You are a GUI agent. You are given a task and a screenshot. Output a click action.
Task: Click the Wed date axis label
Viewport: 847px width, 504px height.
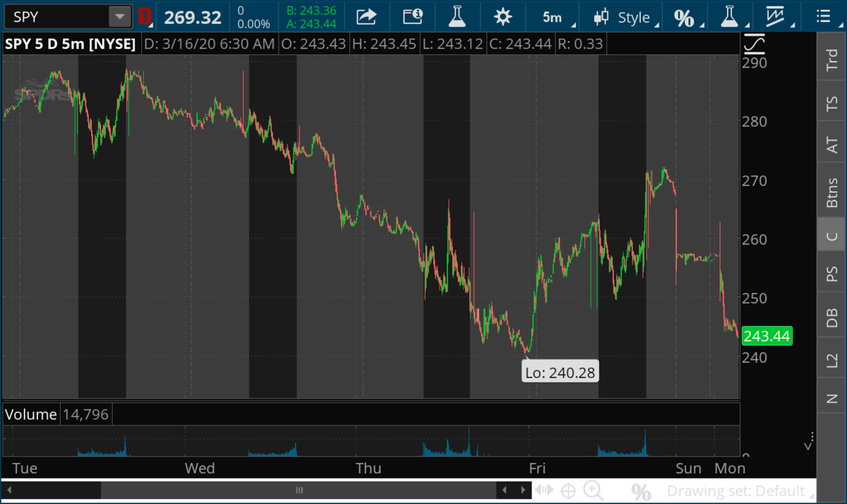click(x=200, y=469)
